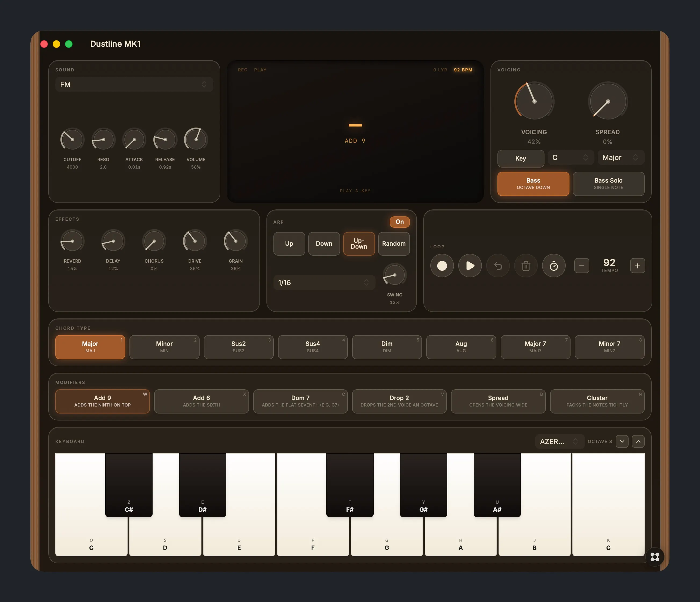
Task: Select the Down arp pattern
Action: pos(324,244)
